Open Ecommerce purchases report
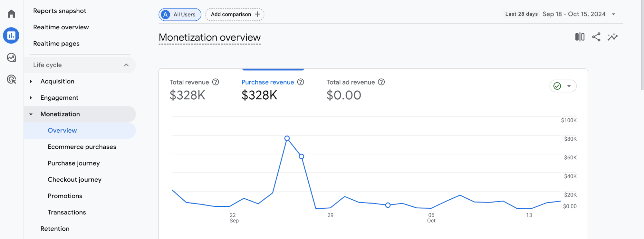 (x=82, y=147)
